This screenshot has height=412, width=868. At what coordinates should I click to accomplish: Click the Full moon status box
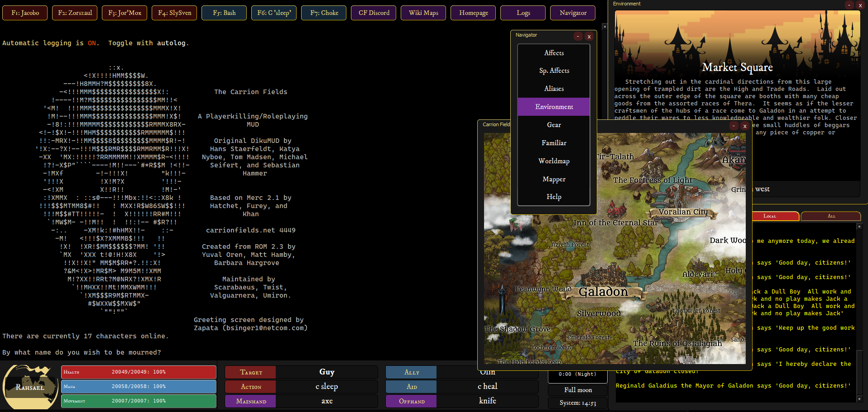click(578, 390)
